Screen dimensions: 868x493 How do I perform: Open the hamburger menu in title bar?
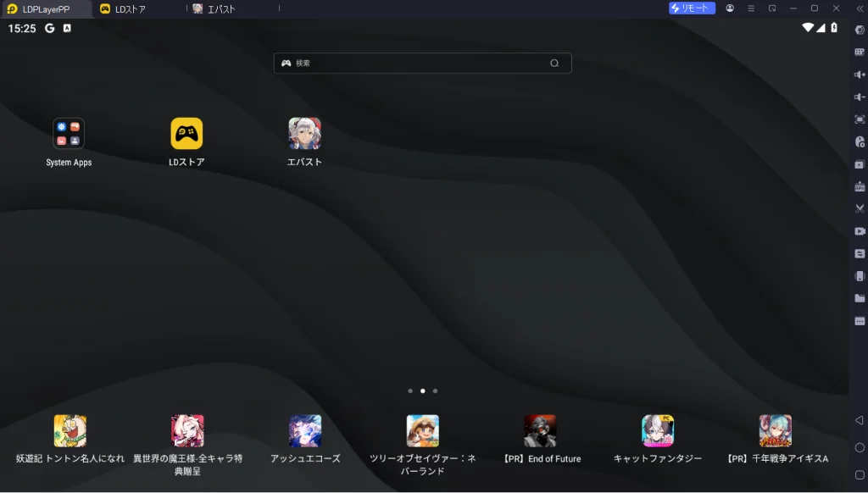(x=751, y=8)
